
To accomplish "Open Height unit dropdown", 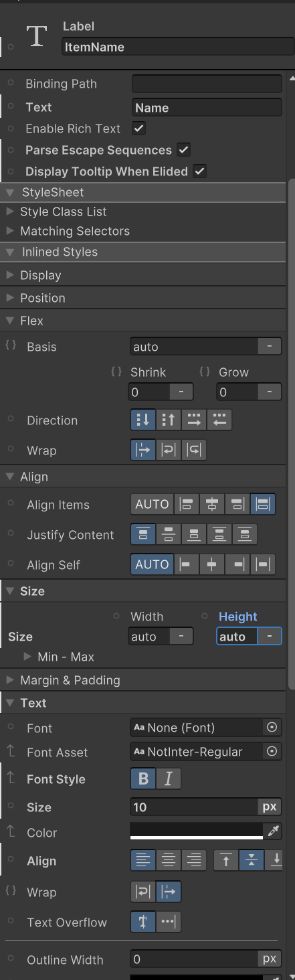I will click(270, 636).
